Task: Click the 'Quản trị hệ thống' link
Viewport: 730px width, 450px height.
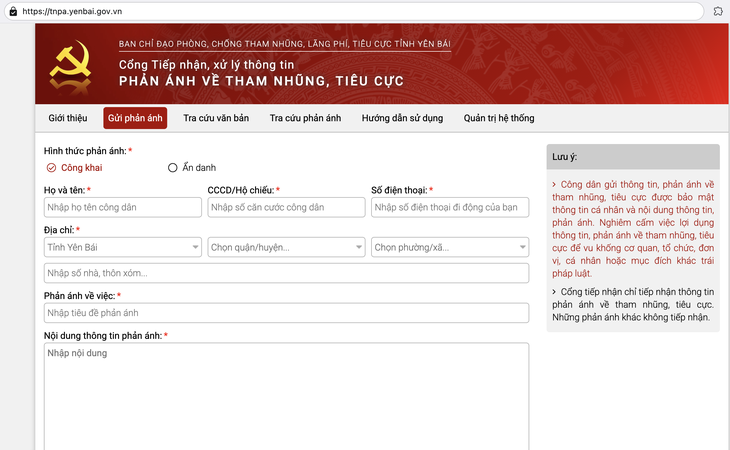Action: click(498, 118)
